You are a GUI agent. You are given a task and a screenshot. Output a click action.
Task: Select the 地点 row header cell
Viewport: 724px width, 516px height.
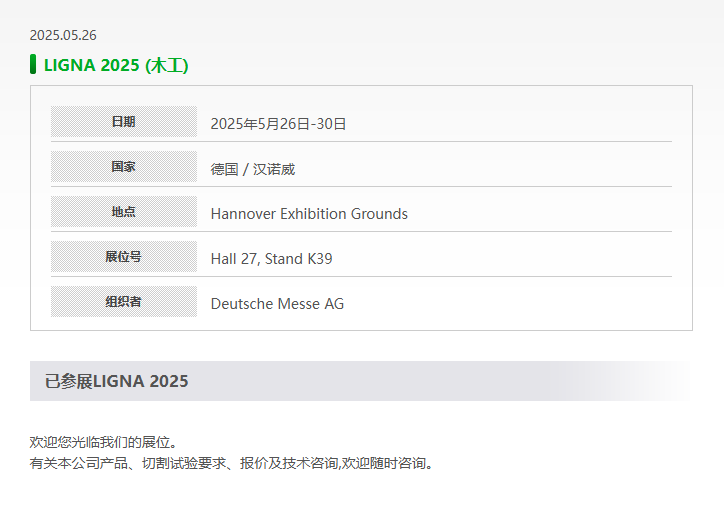click(x=124, y=212)
